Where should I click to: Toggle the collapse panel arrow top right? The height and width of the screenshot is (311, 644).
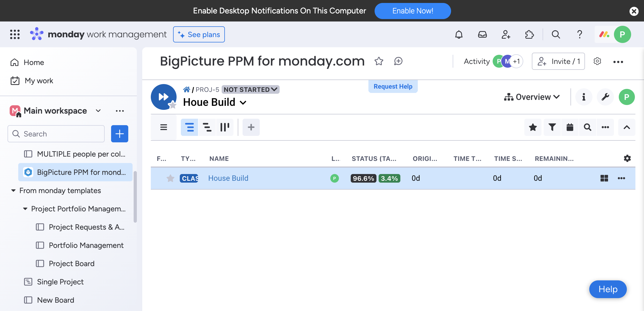[x=627, y=127]
